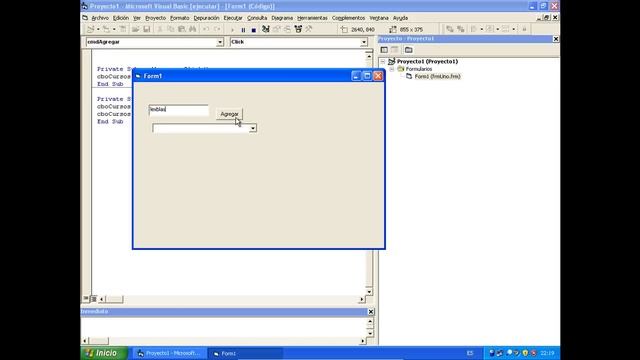Click code window horizontal scrollbar right arrow
Screen dimensions: 640x360
pos(362,299)
